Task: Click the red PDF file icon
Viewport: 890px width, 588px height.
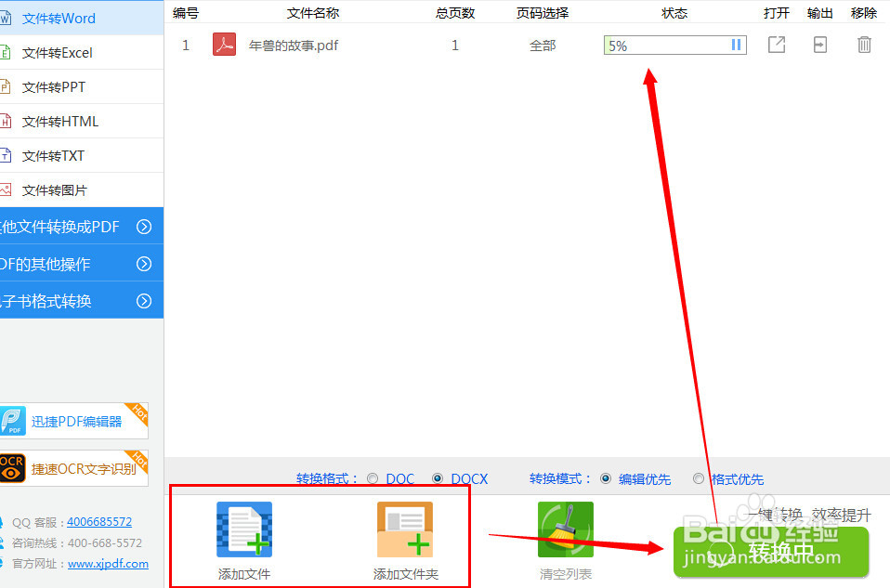Action: pos(223,44)
